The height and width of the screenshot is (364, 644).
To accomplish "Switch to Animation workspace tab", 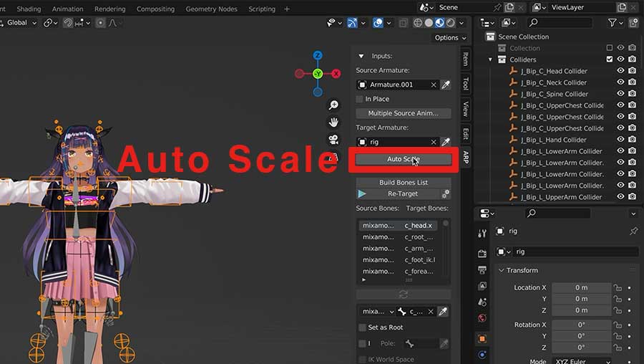I will (x=67, y=9).
